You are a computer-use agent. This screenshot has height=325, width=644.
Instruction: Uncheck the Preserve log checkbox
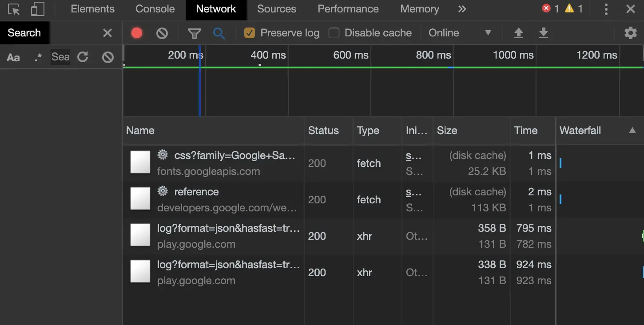[250, 33]
